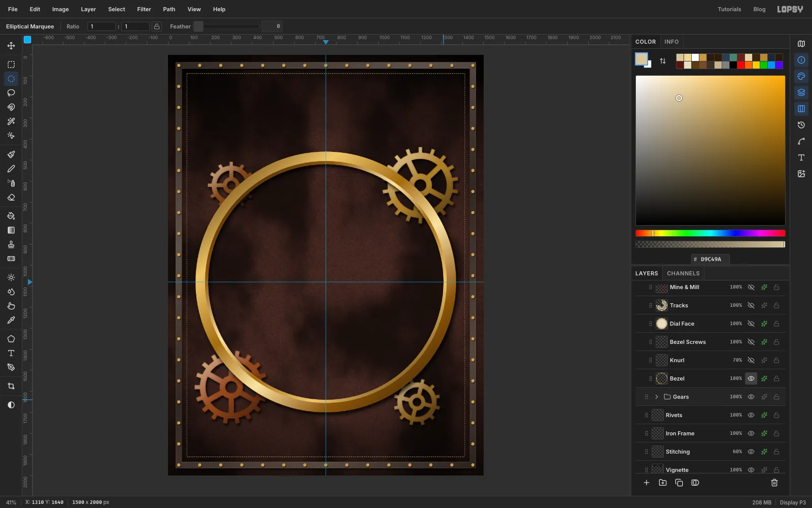Create a new layer group
The width and height of the screenshot is (812, 508).
pyautogui.click(x=663, y=483)
